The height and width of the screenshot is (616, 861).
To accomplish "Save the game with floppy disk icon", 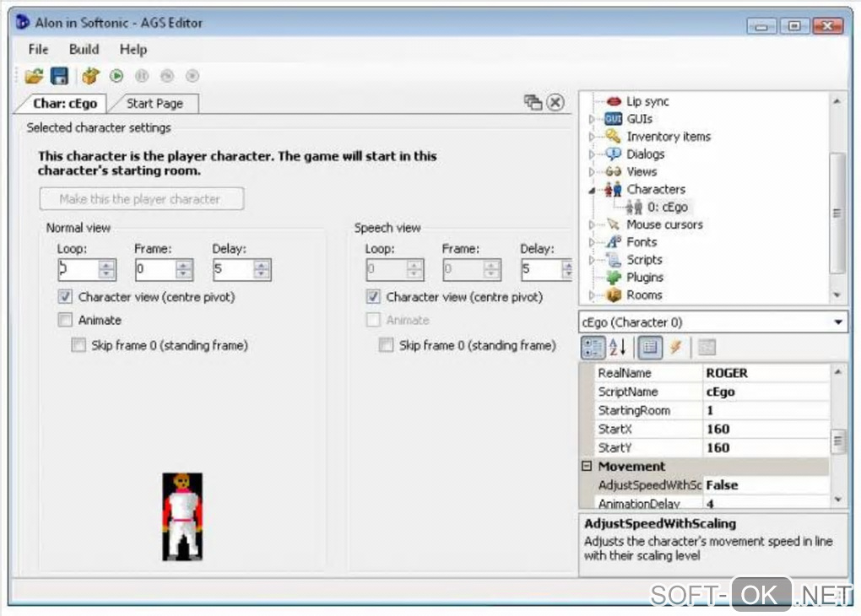I will pos(59,76).
